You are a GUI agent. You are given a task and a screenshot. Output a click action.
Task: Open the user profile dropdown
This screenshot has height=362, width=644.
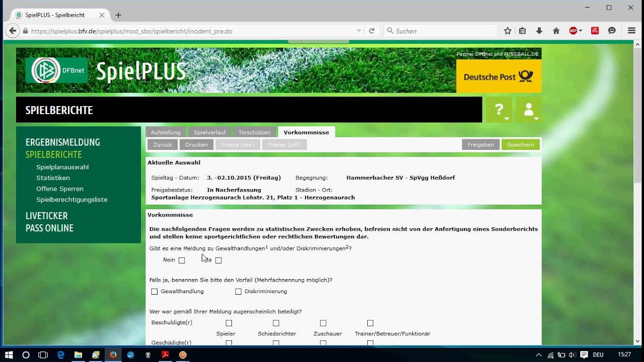coord(529,110)
